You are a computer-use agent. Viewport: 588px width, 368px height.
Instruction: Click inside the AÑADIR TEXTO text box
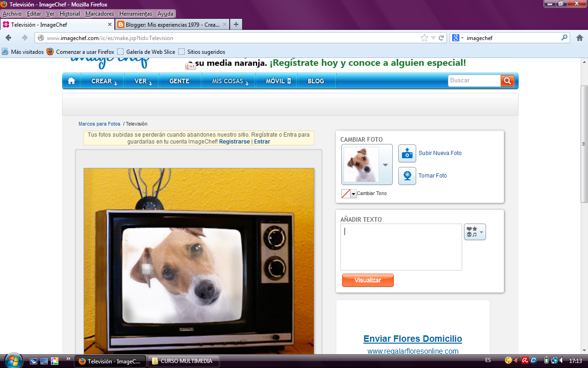point(401,246)
